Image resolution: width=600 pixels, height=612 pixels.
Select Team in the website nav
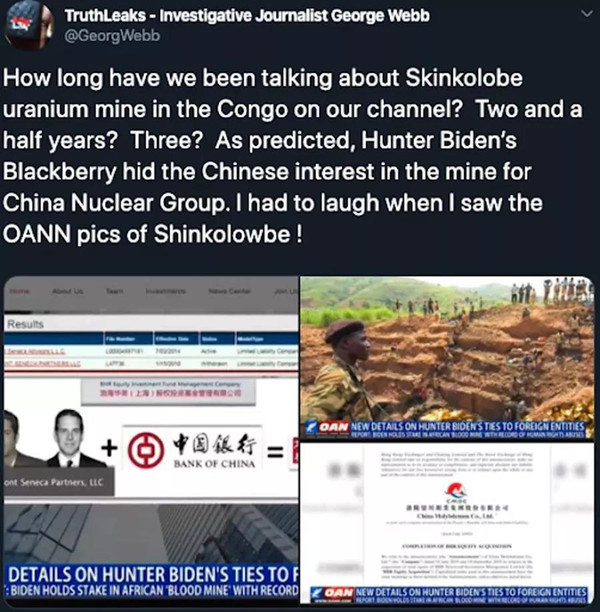[x=114, y=291]
